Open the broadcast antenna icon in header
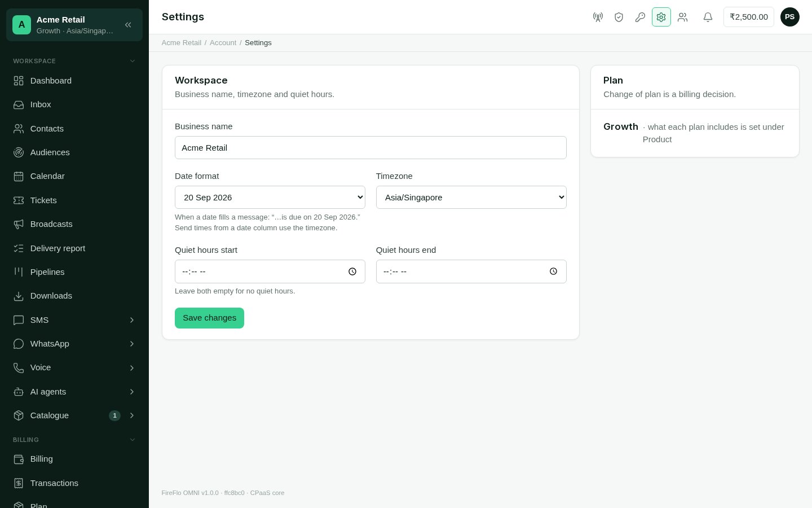 [x=598, y=17]
